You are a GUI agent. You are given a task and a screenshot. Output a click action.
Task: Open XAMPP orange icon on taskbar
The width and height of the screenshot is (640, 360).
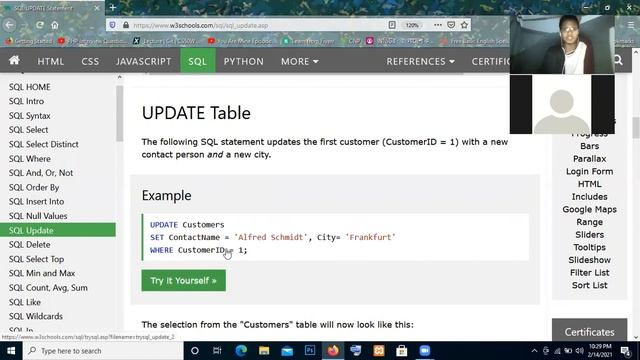click(379, 351)
